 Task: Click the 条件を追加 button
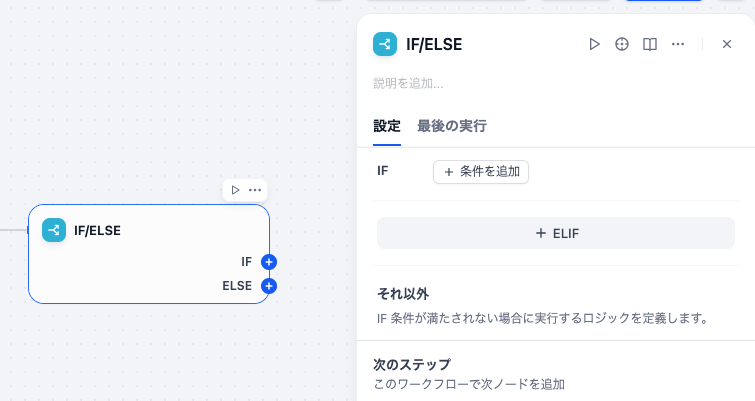[481, 171]
